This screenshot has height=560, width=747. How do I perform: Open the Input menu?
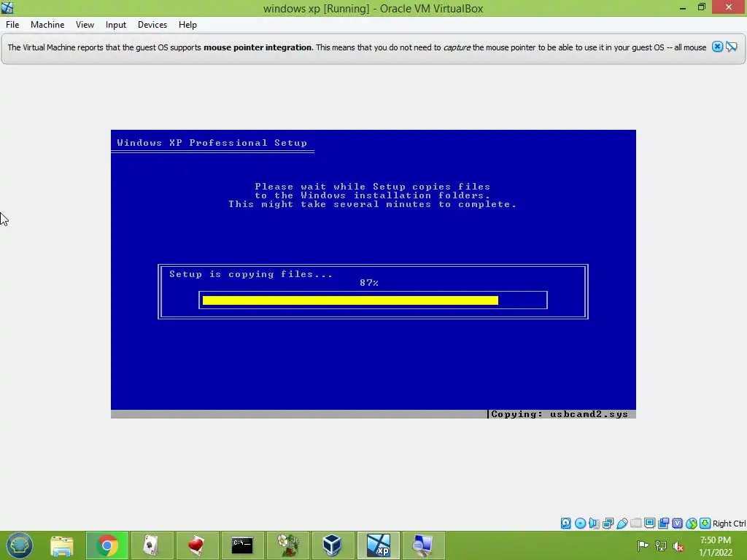tap(116, 25)
